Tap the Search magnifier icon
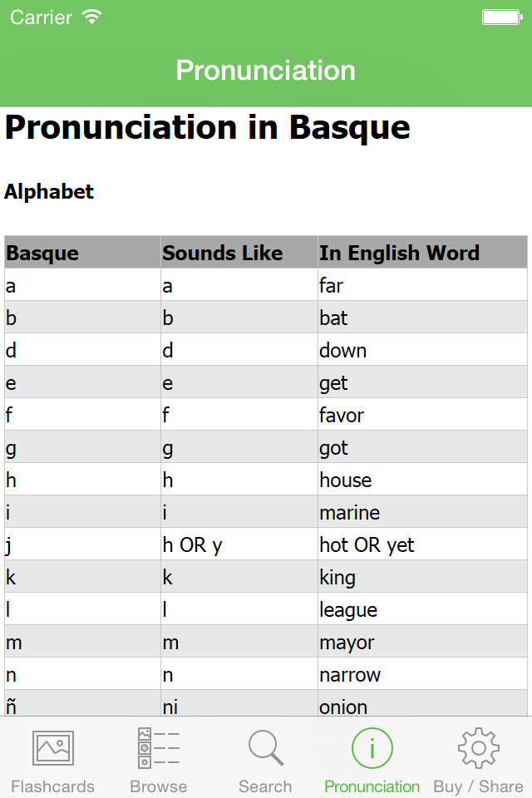The image size is (532, 798). pos(265,749)
